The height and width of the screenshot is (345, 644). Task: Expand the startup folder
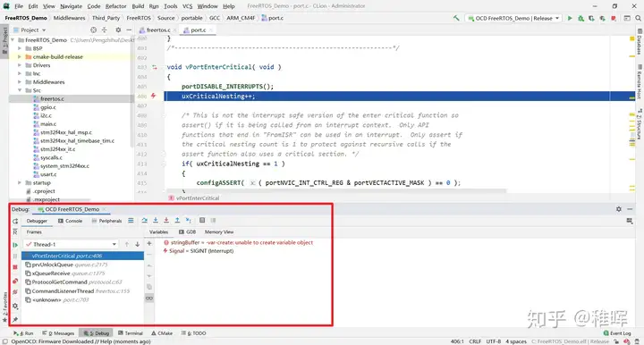click(x=20, y=182)
